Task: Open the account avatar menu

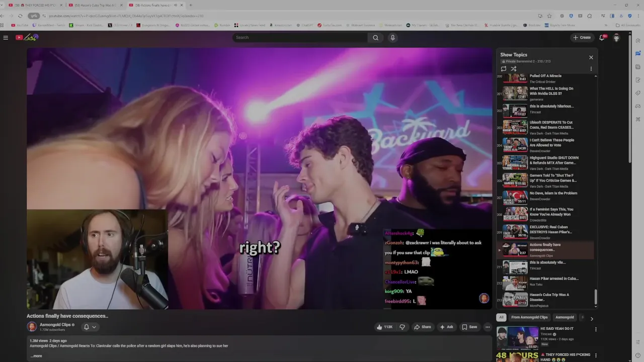Action: (x=616, y=37)
